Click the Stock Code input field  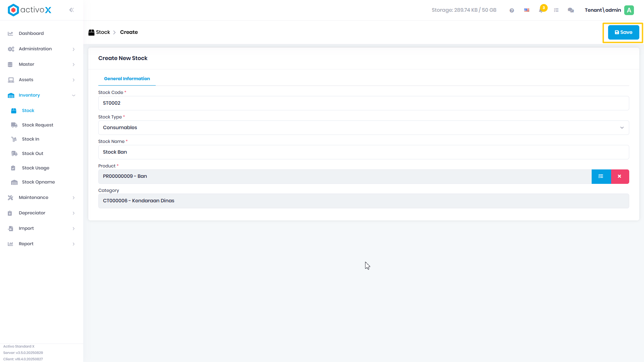coord(363,103)
